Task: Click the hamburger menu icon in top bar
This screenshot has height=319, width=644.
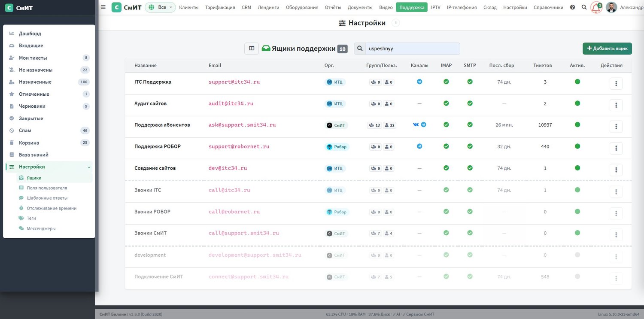Action: tap(103, 7)
